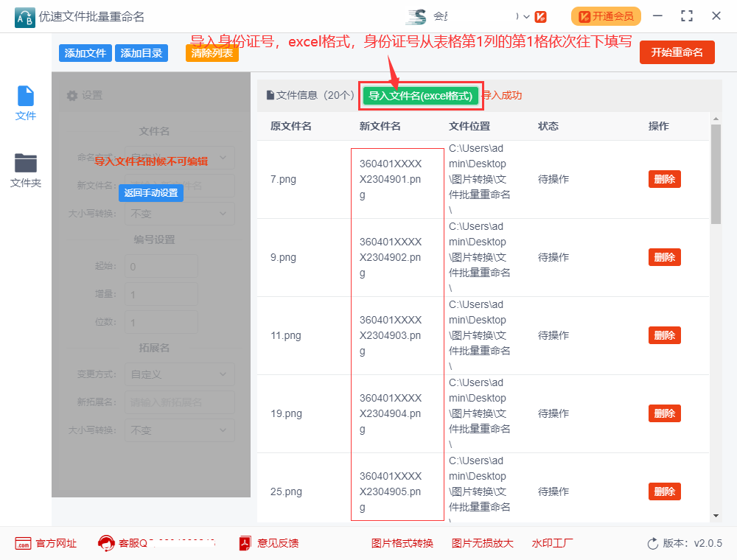Expand the 变更方式 自定义 dropdown

coord(180,374)
